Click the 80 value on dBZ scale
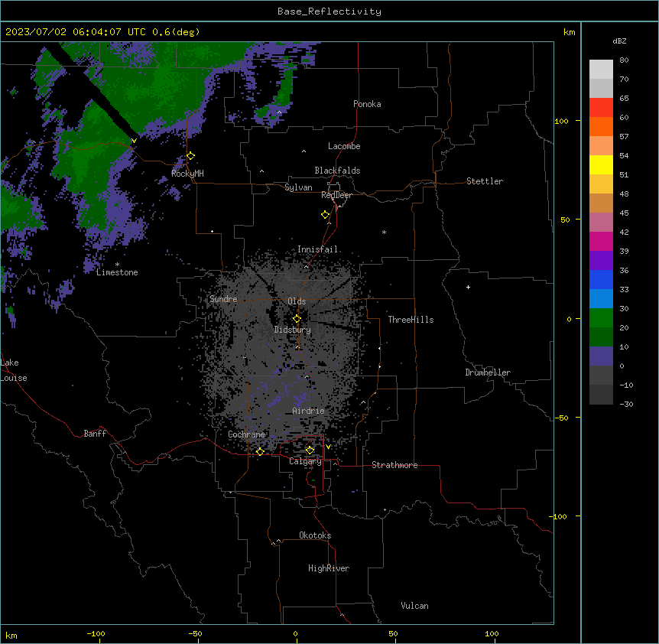Viewport: 659px width, 644px height. (624, 60)
